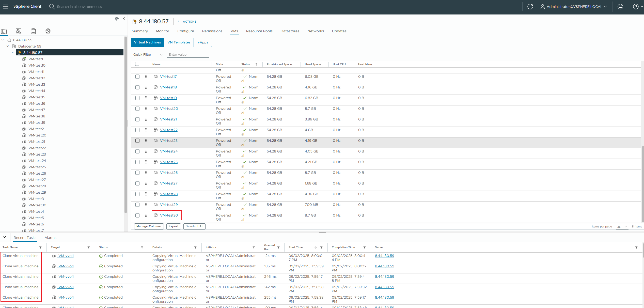The height and width of the screenshot is (308, 644).
Task: Focus the Quick Filter value field
Action: (x=188, y=55)
